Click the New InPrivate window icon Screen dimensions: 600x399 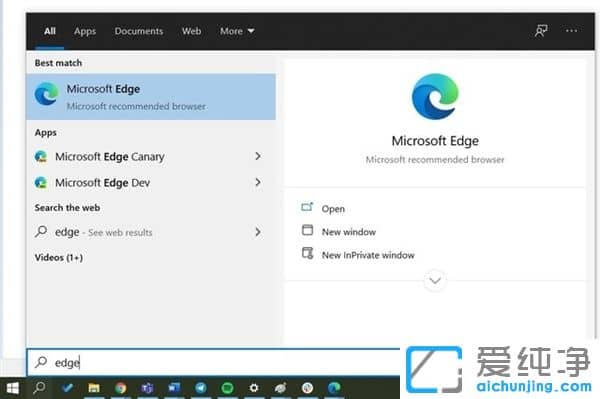308,253
